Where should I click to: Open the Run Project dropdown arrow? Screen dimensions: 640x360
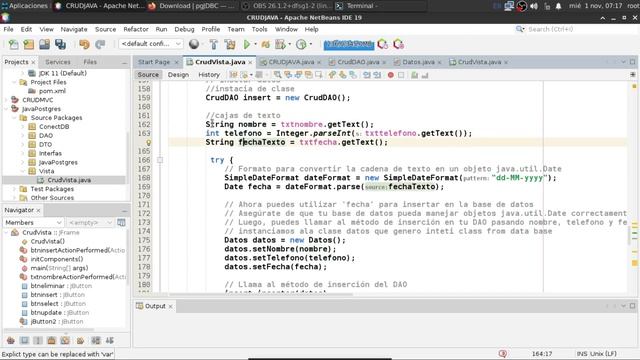pos(256,44)
